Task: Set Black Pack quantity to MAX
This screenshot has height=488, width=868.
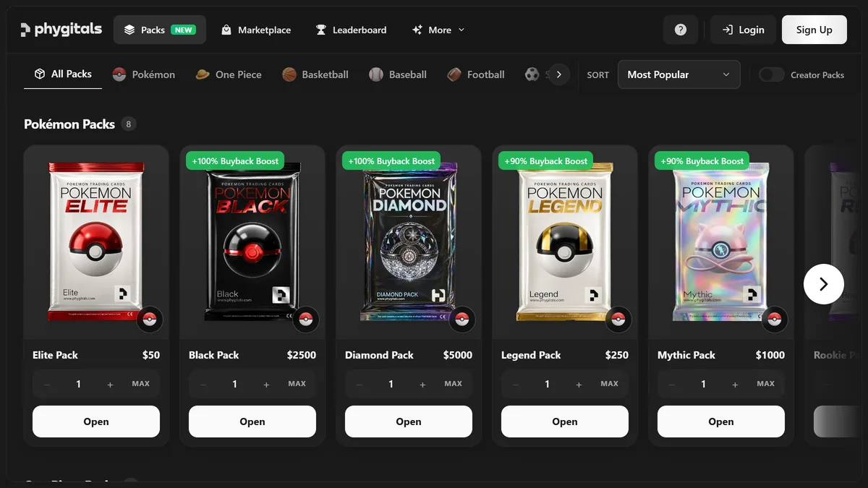Action: point(297,384)
